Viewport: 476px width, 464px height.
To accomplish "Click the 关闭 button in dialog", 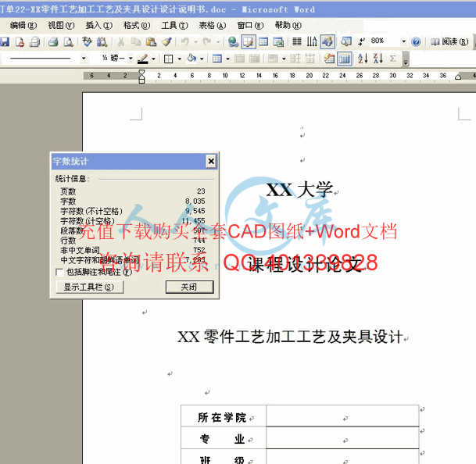I will [189, 287].
